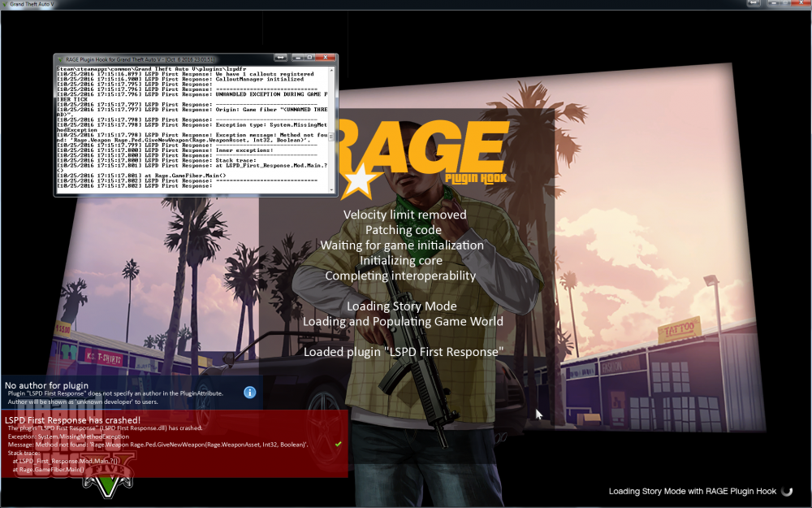
Task: Click 'Completing interoperability' status line
Action: 400,276
